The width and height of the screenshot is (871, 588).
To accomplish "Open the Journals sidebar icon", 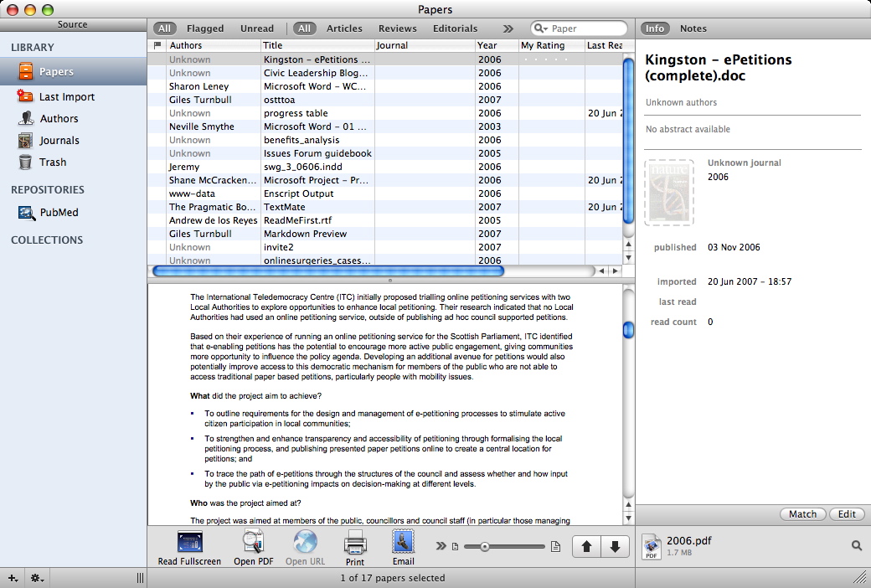I will pyautogui.click(x=25, y=140).
